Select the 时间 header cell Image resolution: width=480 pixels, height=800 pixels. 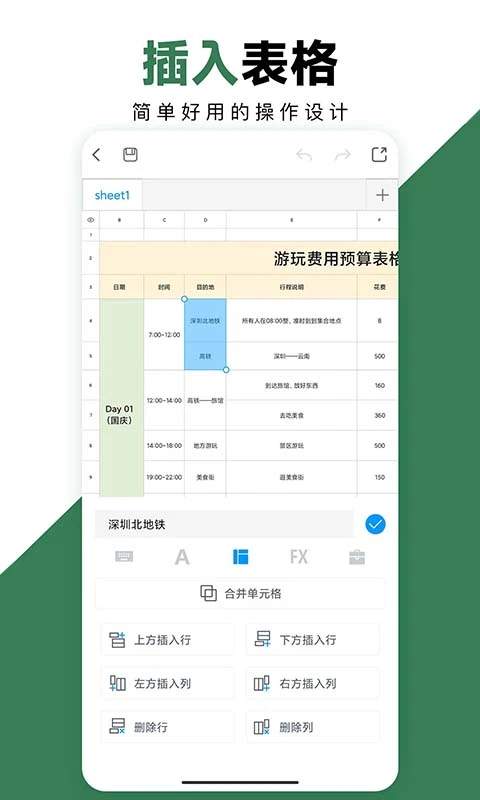pos(164,287)
